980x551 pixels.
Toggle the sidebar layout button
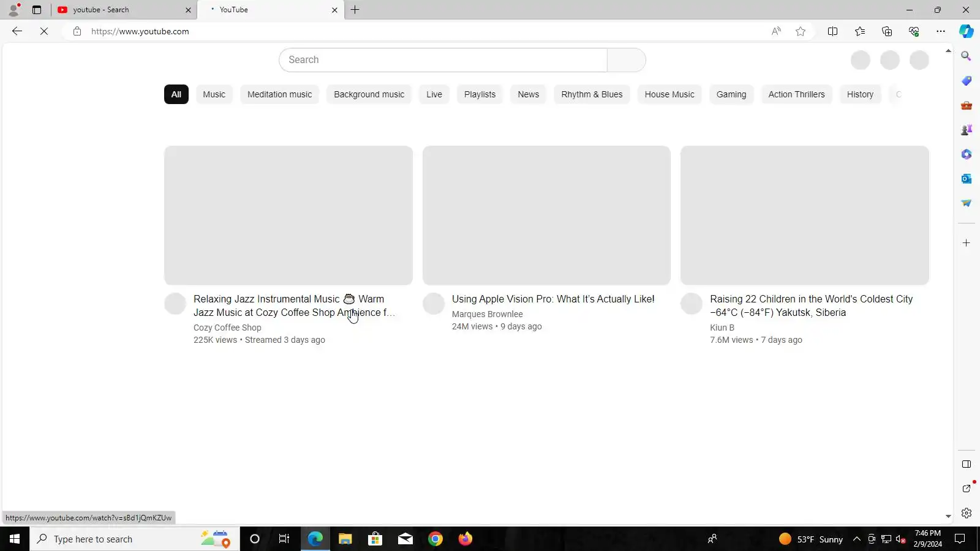click(967, 464)
